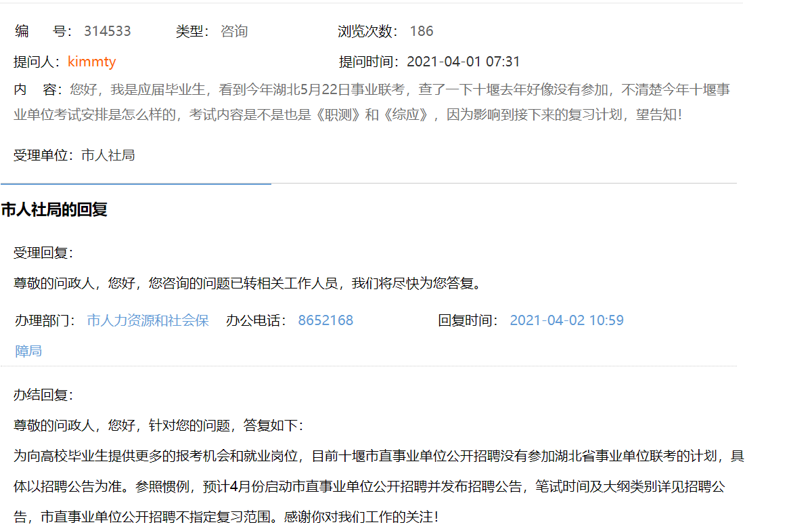Click office phone number 8652168

coord(325,320)
